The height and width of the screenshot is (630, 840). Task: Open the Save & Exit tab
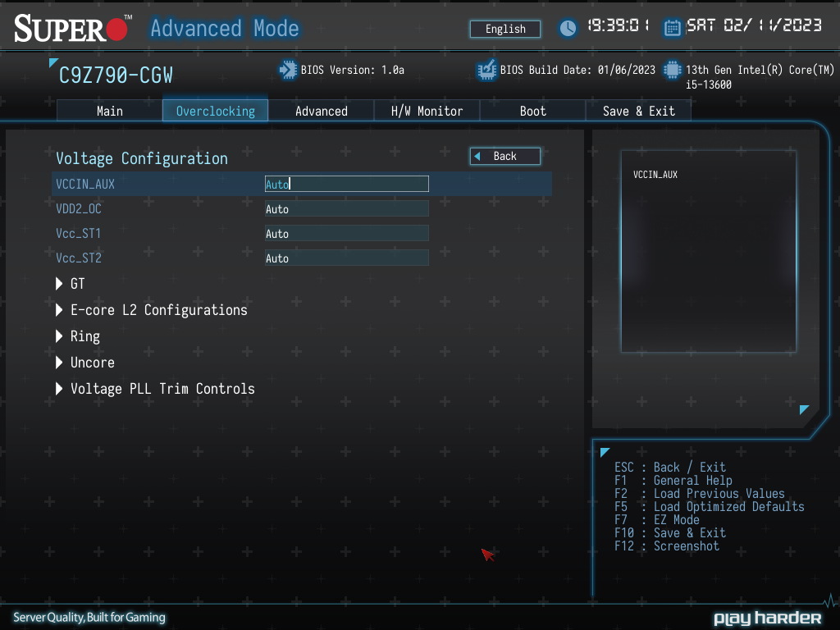tap(638, 111)
